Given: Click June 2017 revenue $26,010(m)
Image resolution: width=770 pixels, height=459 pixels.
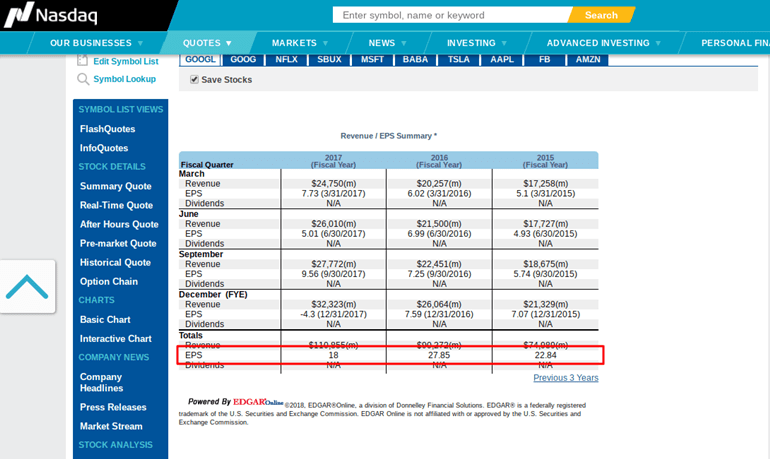Looking at the screenshot, I should 333,224.
